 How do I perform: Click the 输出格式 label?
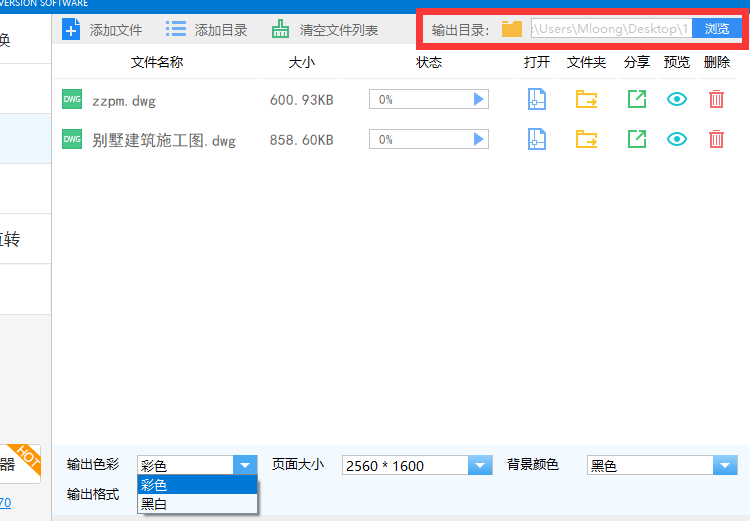pyautogui.click(x=93, y=494)
